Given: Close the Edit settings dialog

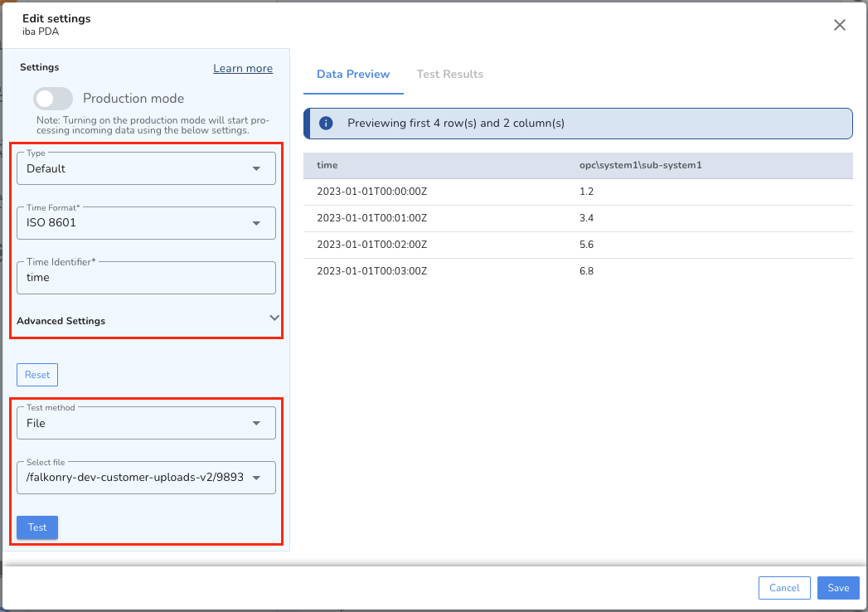Looking at the screenshot, I should pos(839,25).
